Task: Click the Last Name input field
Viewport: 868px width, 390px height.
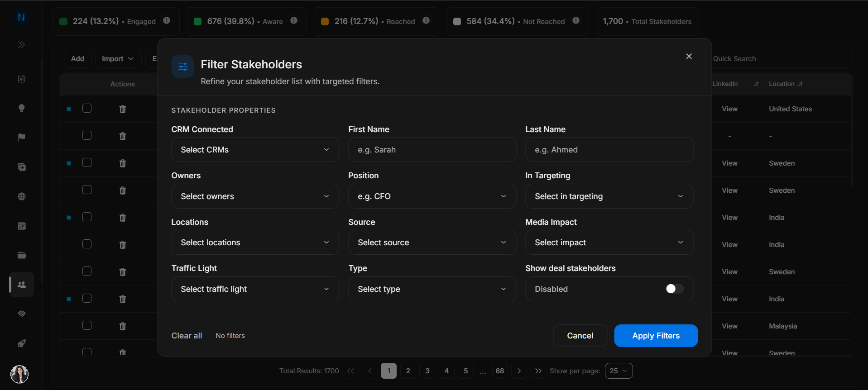Action: pyautogui.click(x=609, y=150)
